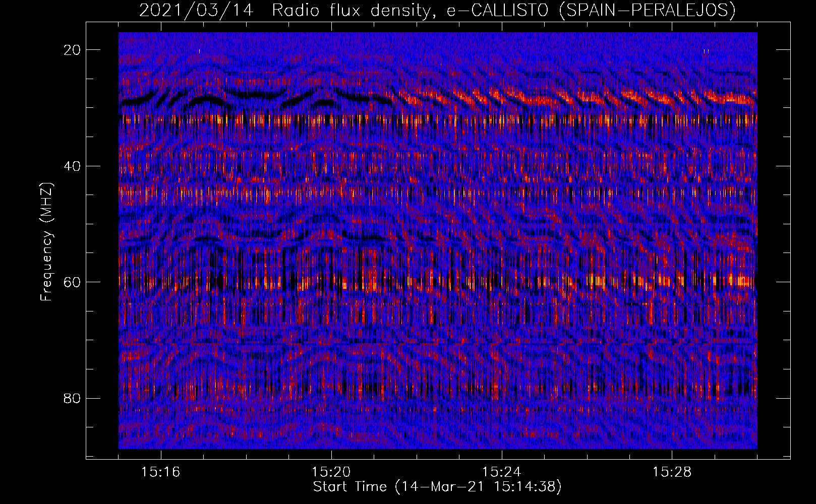Click the time tick label '15:24'
Viewport: 816px width, 504px height.
(502, 472)
